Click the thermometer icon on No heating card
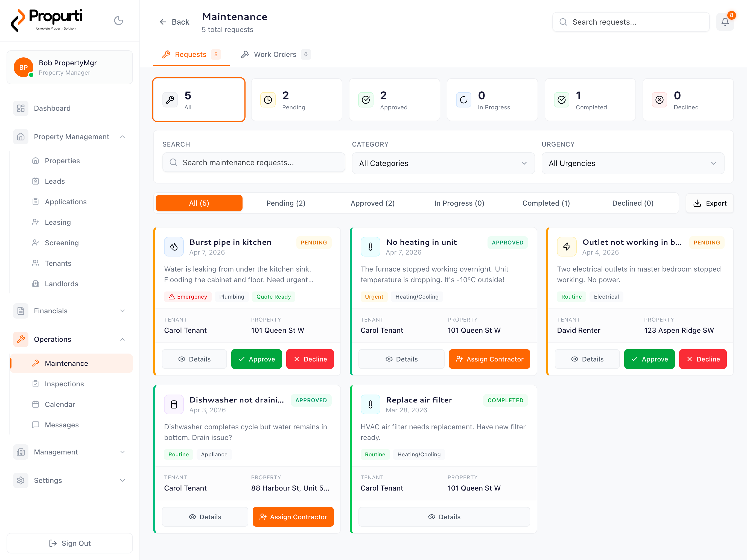Image resolution: width=747 pixels, height=560 pixels. [370, 247]
